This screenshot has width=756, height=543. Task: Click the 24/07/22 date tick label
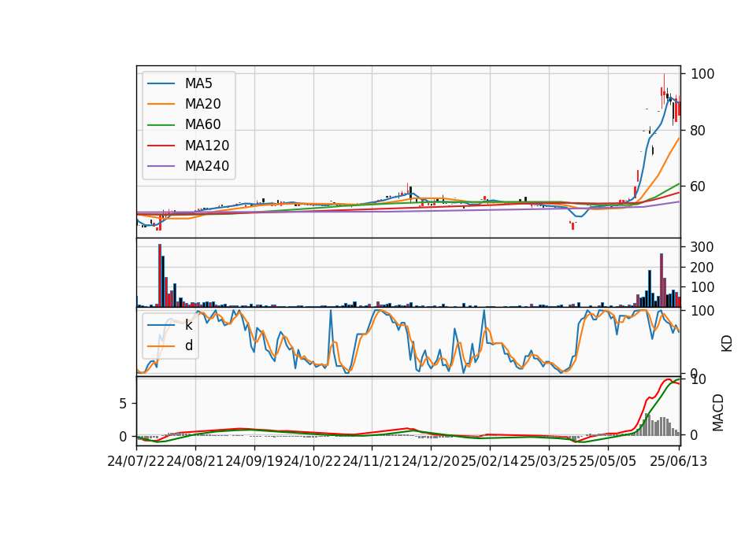[x=136, y=461]
